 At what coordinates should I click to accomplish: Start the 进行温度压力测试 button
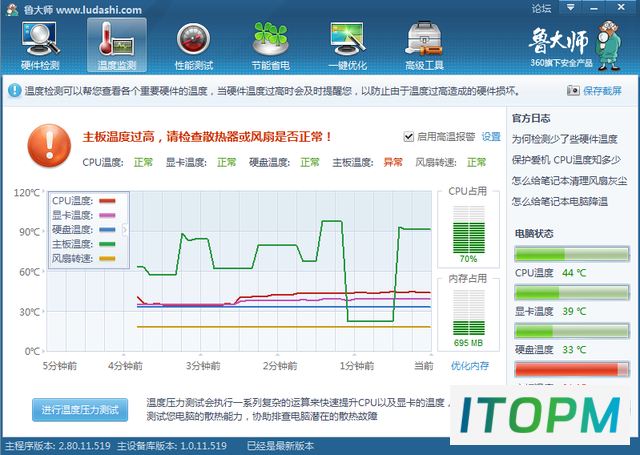tap(80, 410)
